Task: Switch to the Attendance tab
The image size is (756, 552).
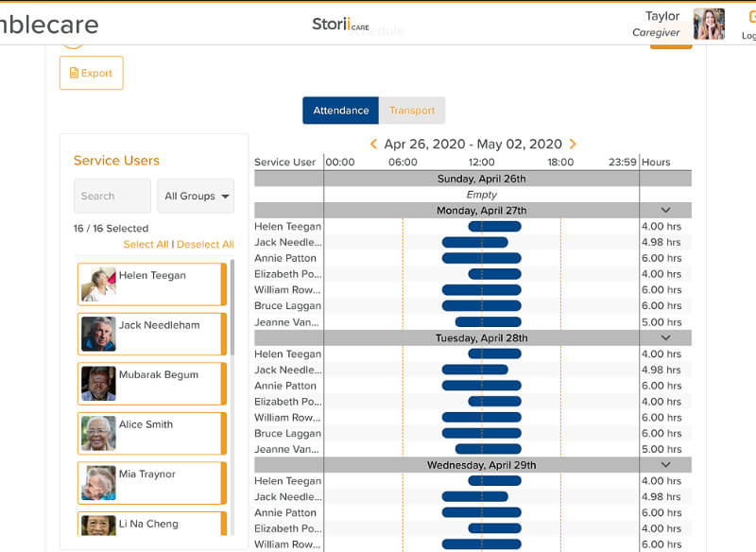Action: pyautogui.click(x=340, y=110)
